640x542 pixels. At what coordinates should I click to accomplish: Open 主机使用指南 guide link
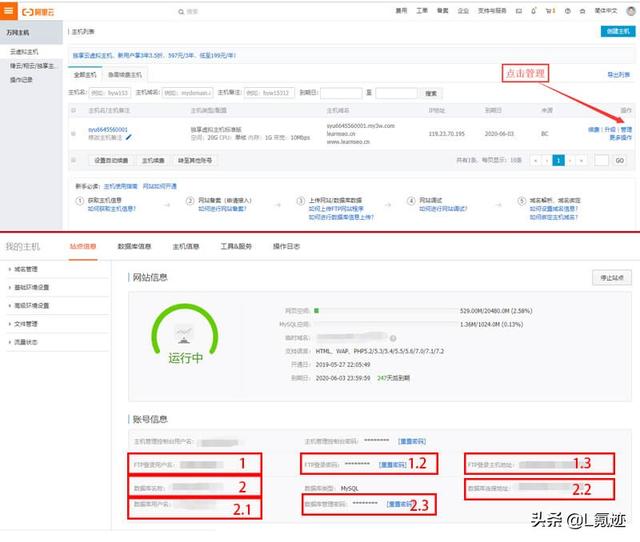point(120,186)
